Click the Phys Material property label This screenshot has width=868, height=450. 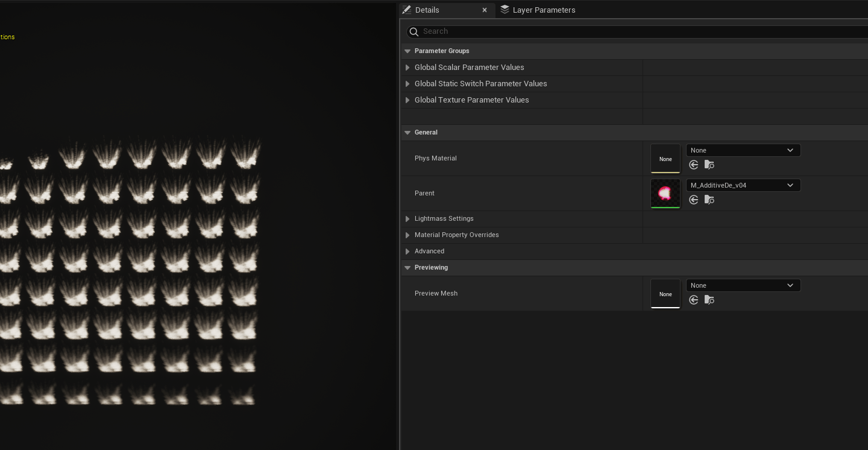coord(435,158)
